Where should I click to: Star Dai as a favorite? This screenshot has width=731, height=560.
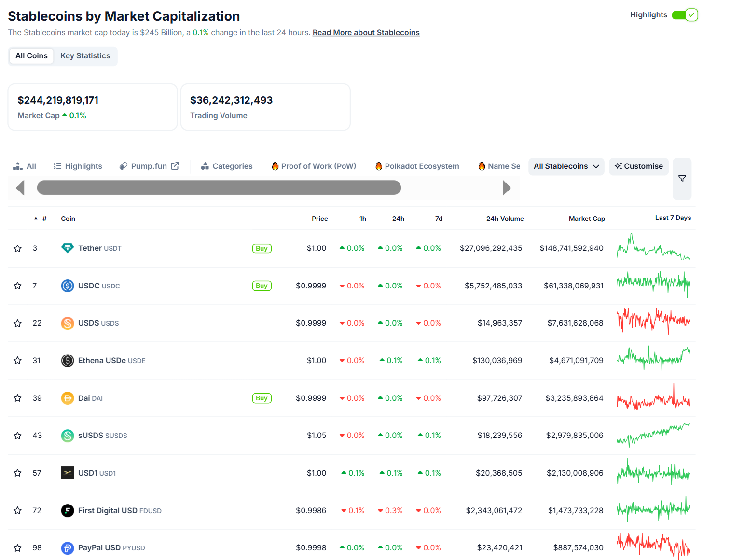point(18,398)
